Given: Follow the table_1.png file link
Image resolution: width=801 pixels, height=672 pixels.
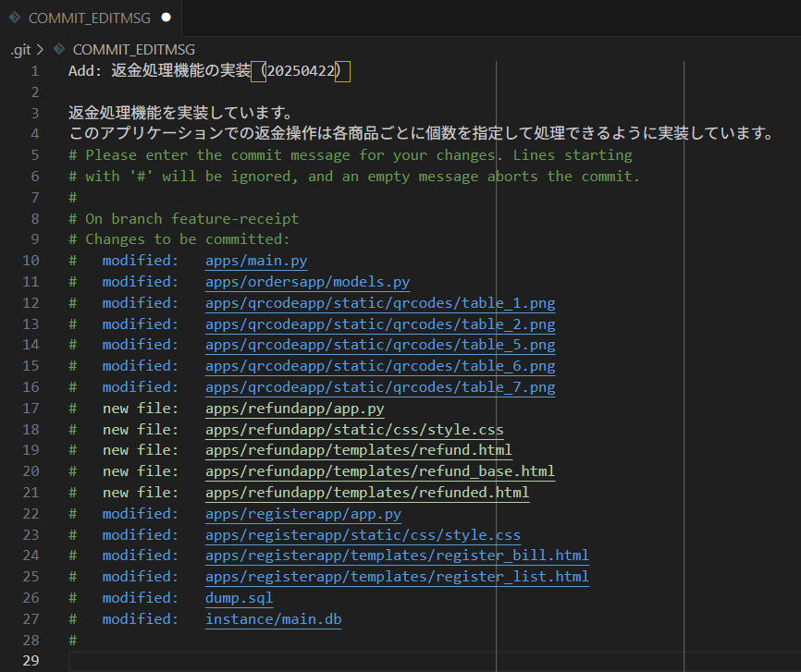Looking at the screenshot, I should coord(380,303).
